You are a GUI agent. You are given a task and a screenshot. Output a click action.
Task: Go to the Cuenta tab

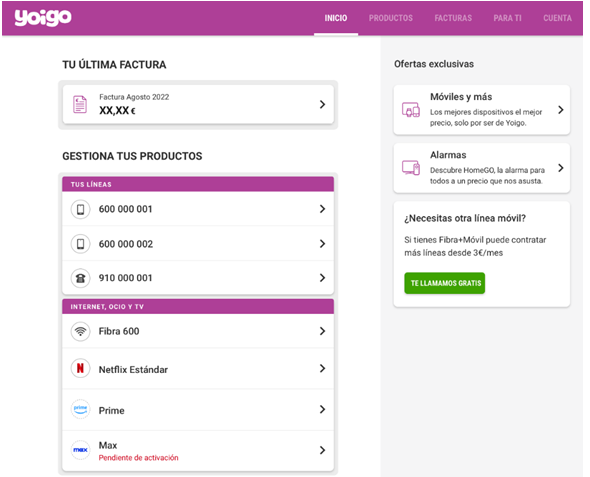557,18
